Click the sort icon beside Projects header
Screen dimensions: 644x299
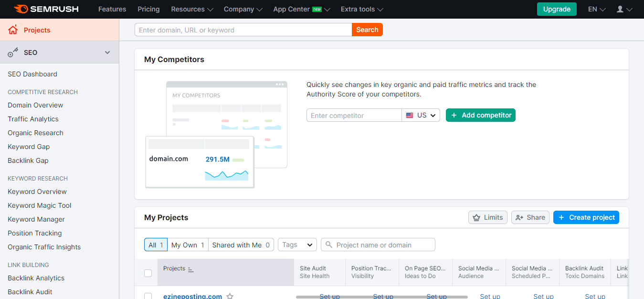[x=191, y=269]
